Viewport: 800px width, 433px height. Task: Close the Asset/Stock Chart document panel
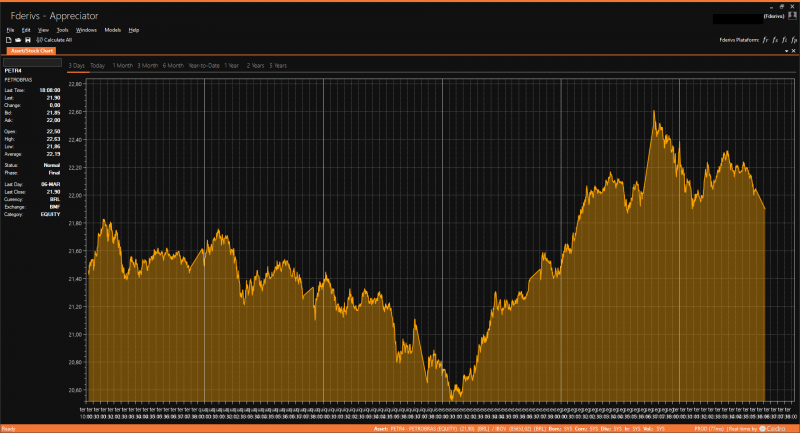(793, 50)
